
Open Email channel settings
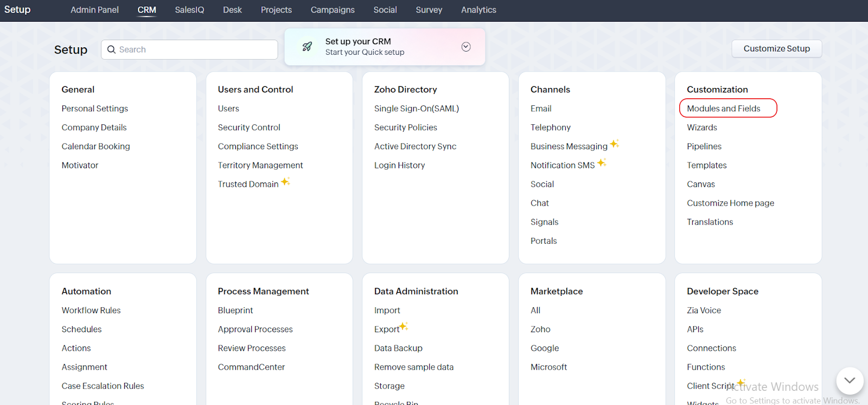[x=541, y=109]
